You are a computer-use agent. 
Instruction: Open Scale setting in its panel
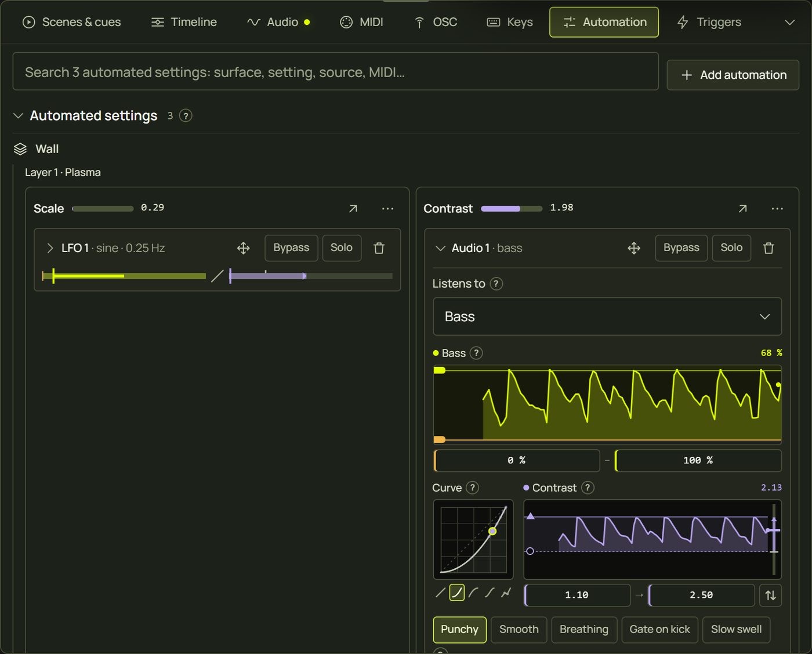point(353,209)
